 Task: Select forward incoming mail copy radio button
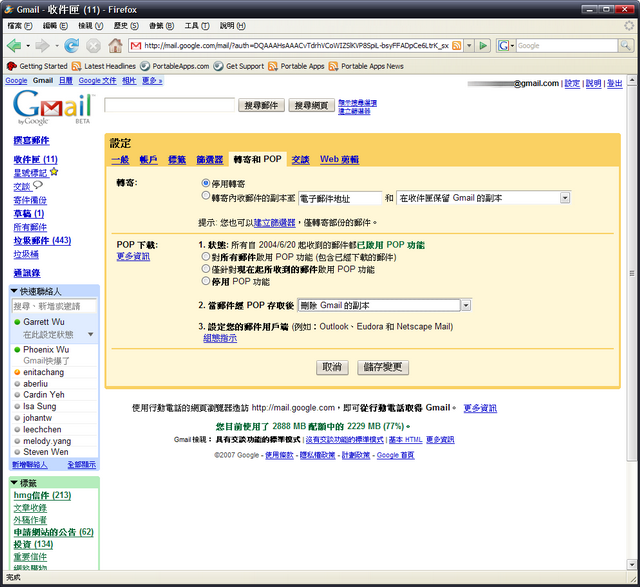click(x=206, y=196)
